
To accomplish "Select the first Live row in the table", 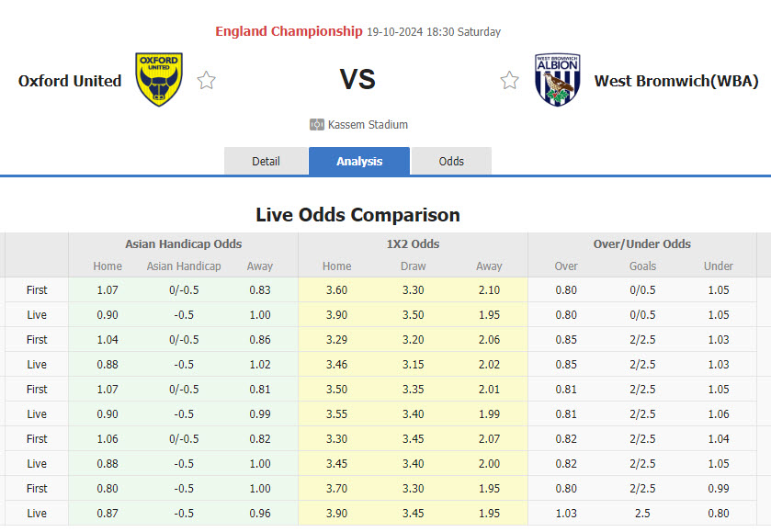I will pos(37,314).
